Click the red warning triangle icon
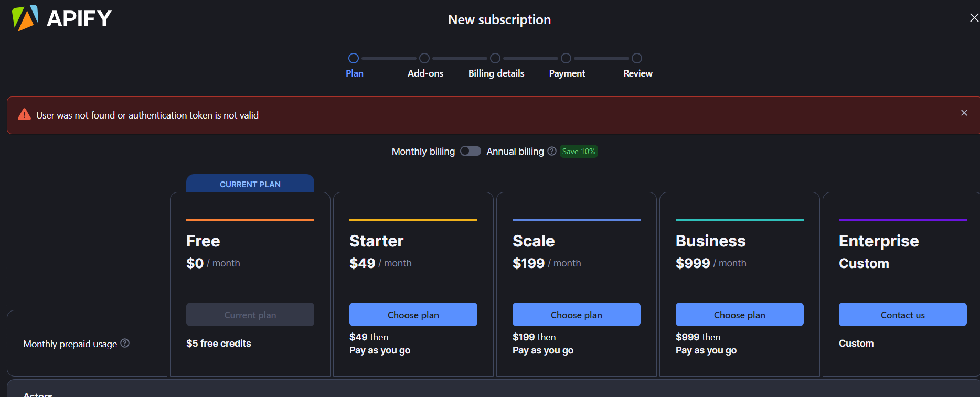This screenshot has width=980, height=397. pyautogui.click(x=24, y=115)
